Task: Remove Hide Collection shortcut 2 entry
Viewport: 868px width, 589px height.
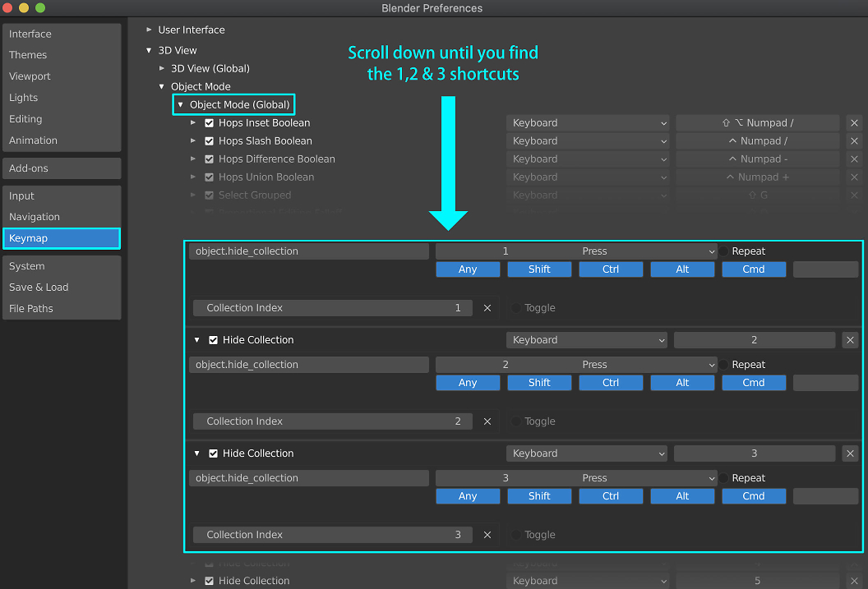Action: (850, 340)
